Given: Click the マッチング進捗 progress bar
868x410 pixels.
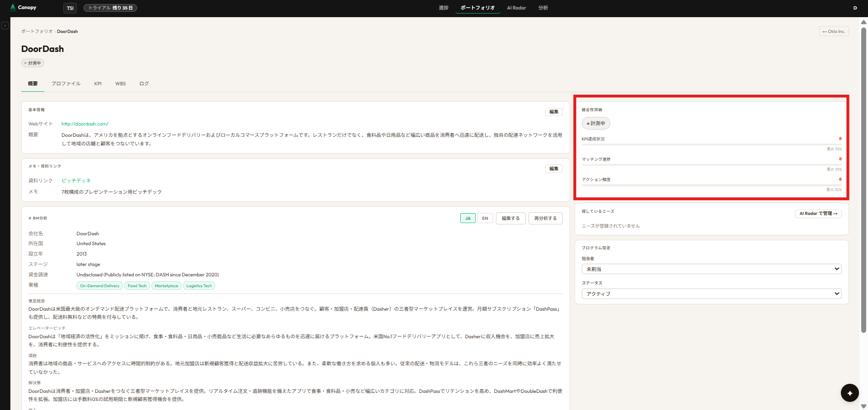Looking at the screenshot, I should [712, 165].
